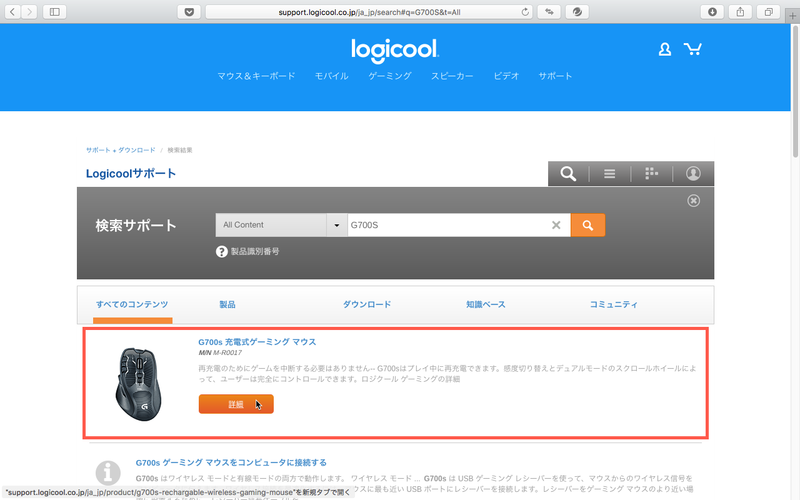Expand the All Content dropdown
Image resolution: width=800 pixels, height=500 pixels.
point(281,225)
